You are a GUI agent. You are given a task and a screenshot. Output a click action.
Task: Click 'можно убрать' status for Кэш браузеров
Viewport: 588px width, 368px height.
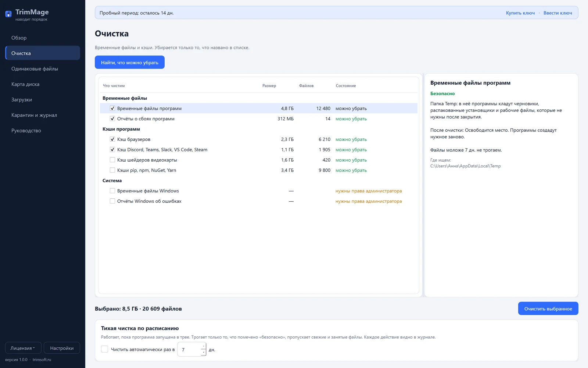(x=351, y=139)
